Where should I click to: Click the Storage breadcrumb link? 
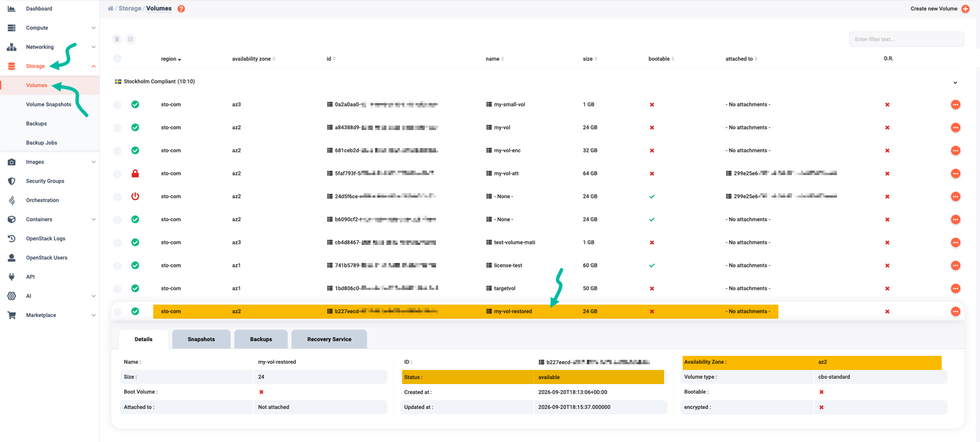pos(130,8)
